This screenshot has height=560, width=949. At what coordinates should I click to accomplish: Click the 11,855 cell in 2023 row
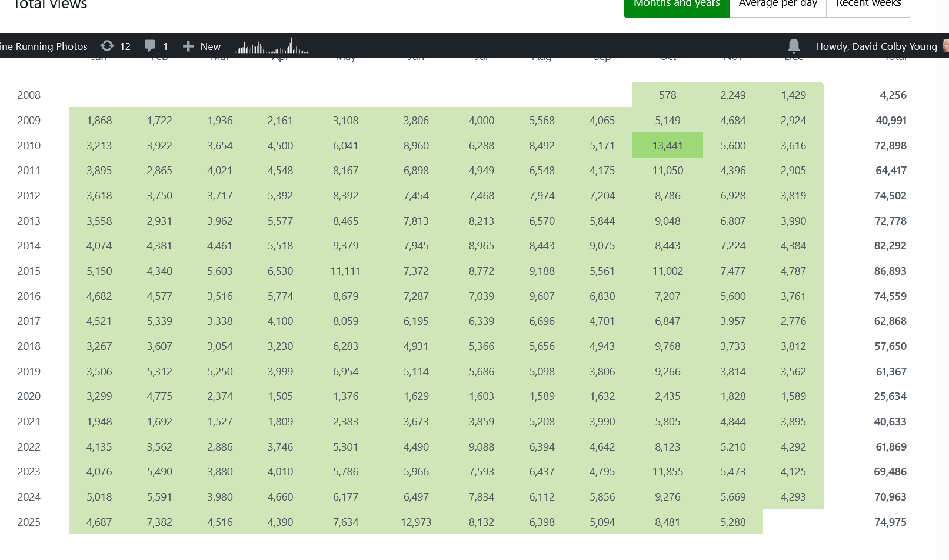(667, 472)
